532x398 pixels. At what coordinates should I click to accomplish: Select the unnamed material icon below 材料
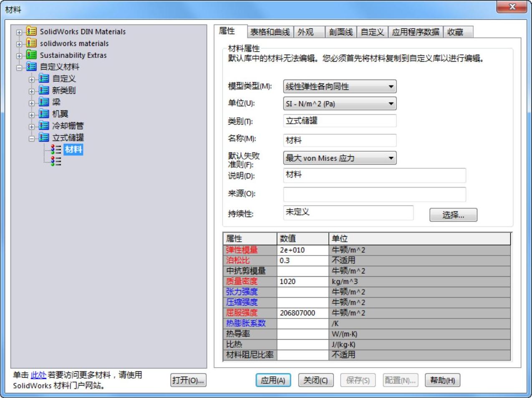(56, 161)
